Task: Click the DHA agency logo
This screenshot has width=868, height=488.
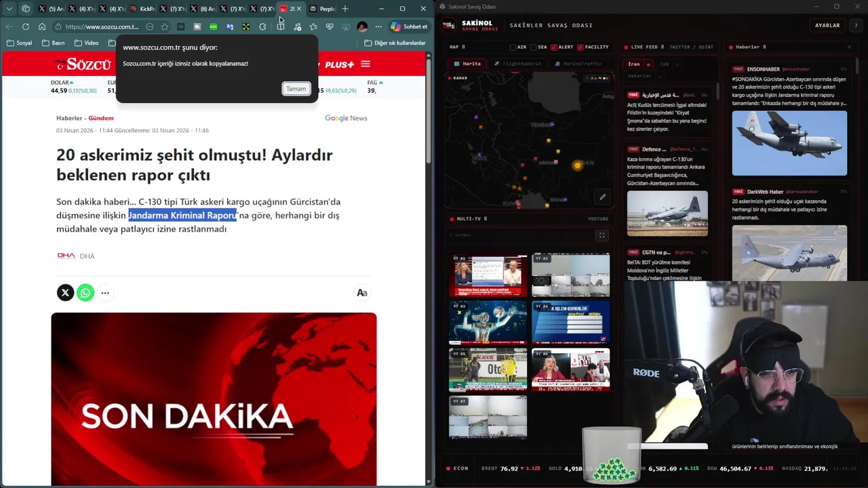Action: click(x=66, y=256)
